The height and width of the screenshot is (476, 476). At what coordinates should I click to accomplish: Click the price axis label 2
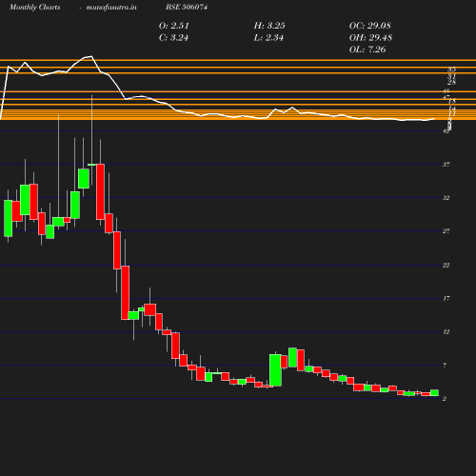445,399
